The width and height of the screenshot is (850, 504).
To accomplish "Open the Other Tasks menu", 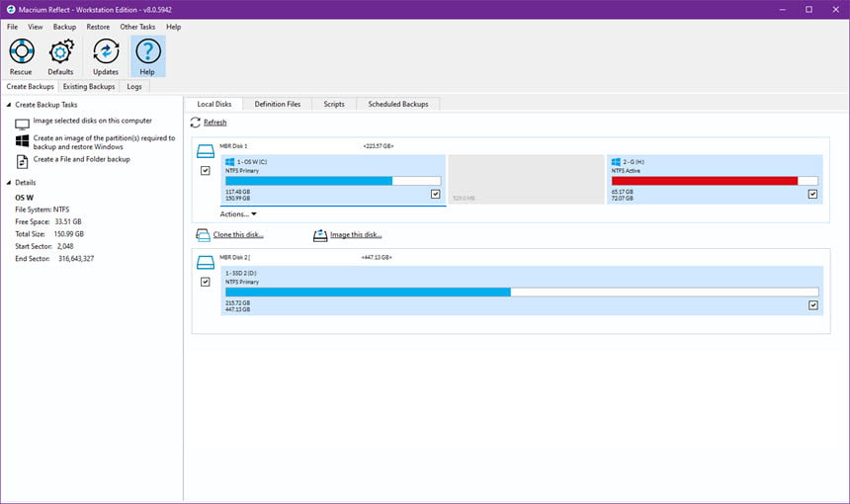I will [x=137, y=27].
